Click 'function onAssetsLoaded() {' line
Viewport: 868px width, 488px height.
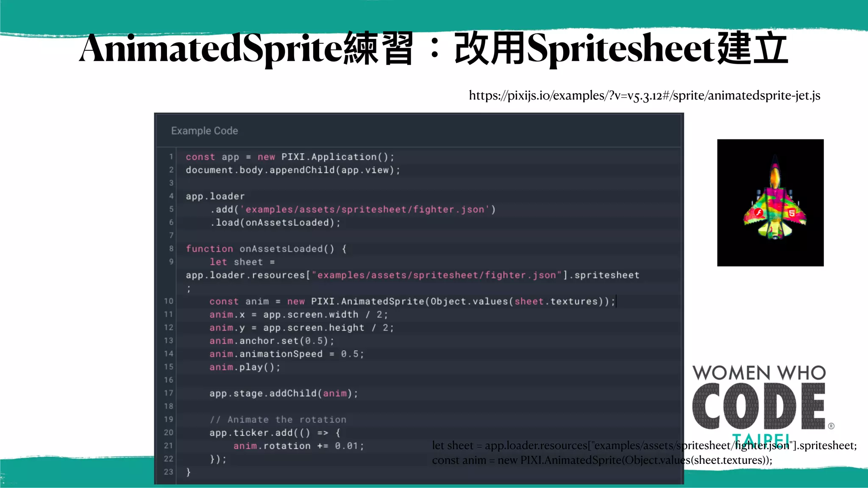266,249
